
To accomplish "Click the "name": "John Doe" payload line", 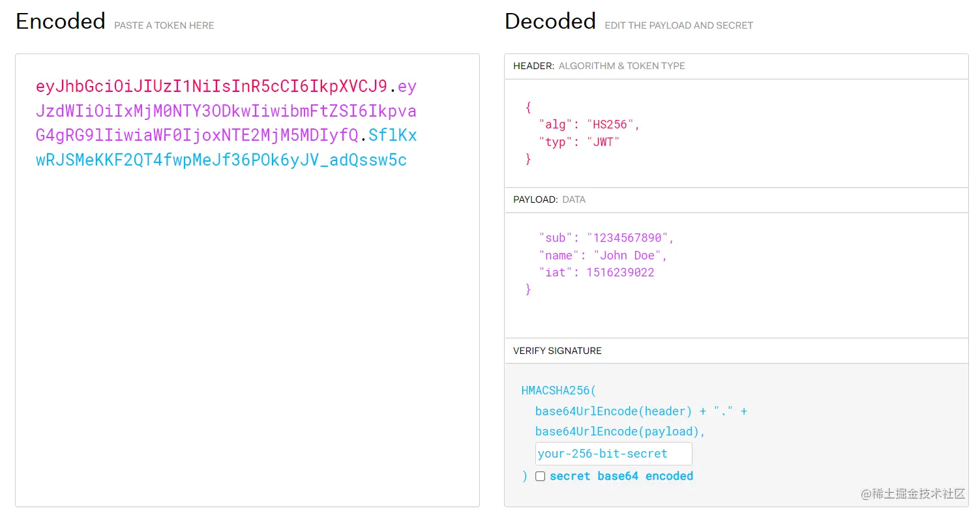I will point(602,256).
